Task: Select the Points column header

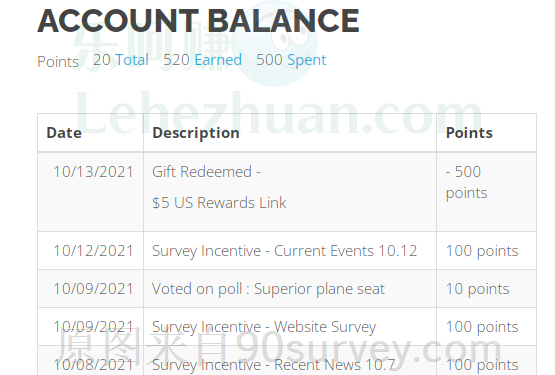Action: pos(469,133)
